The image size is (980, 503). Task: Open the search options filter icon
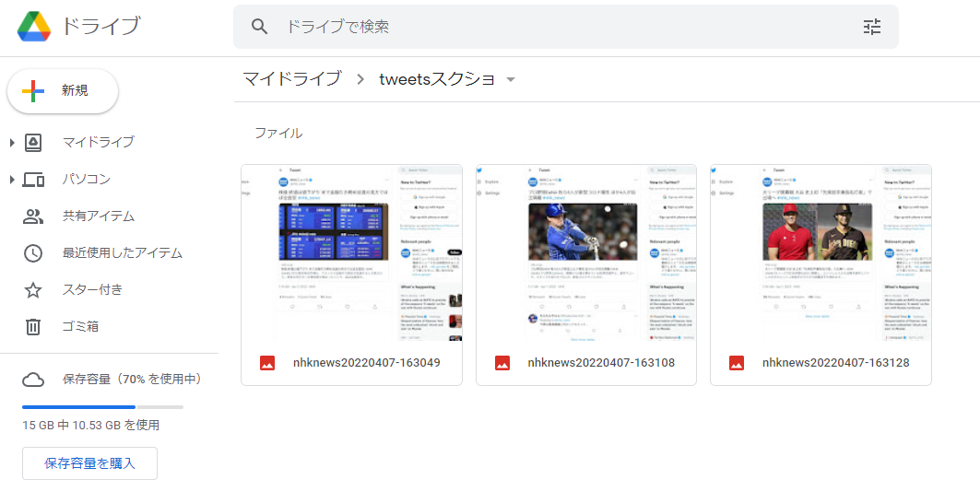872,26
